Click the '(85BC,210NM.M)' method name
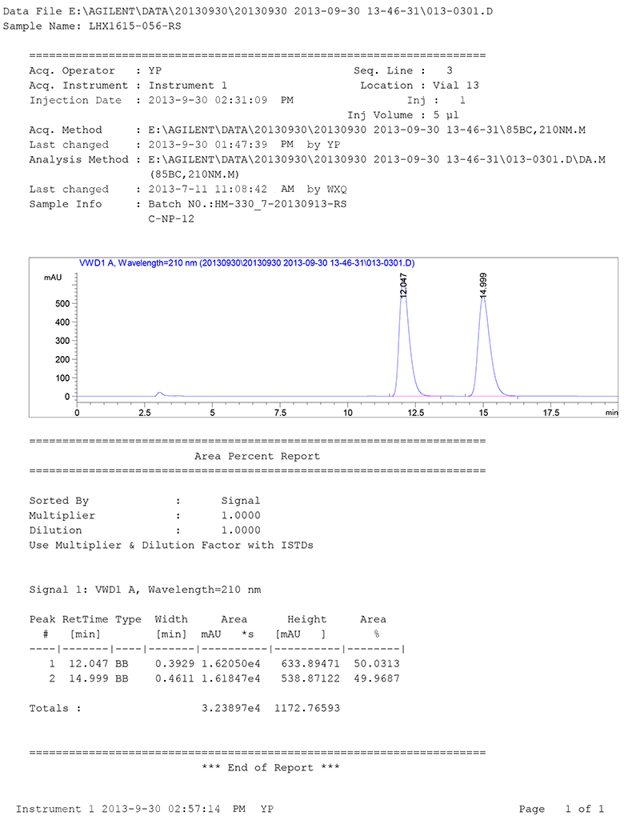The image size is (624, 840). click(x=194, y=174)
